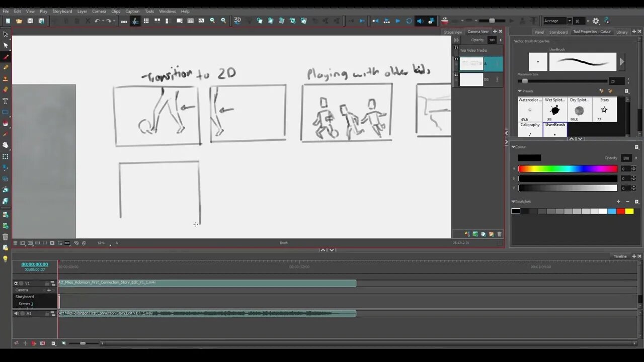The image size is (644, 362).
Task: Open a project with the folder icon
Action: (19, 21)
